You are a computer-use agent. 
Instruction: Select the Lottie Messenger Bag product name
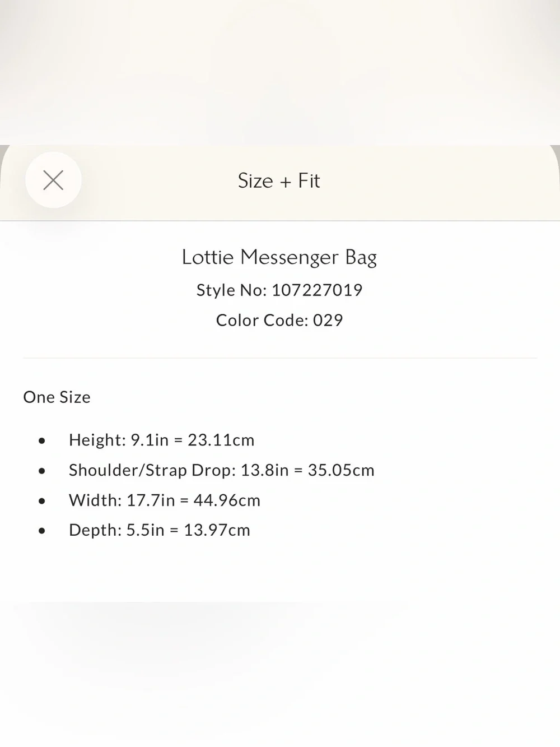[x=279, y=257]
